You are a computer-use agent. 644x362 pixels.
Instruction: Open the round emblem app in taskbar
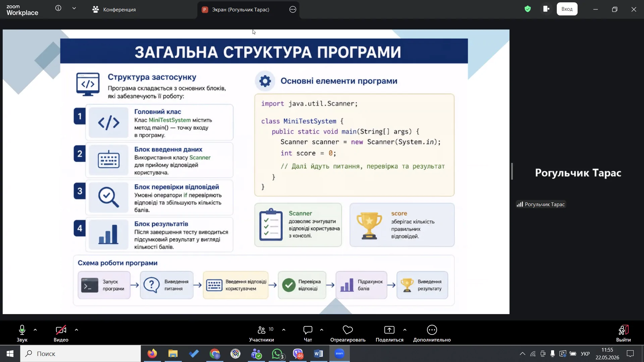235,354
